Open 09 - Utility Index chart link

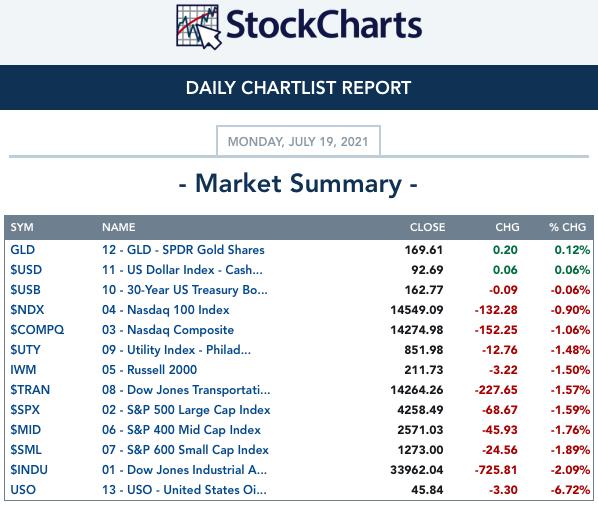click(x=176, y=350)
